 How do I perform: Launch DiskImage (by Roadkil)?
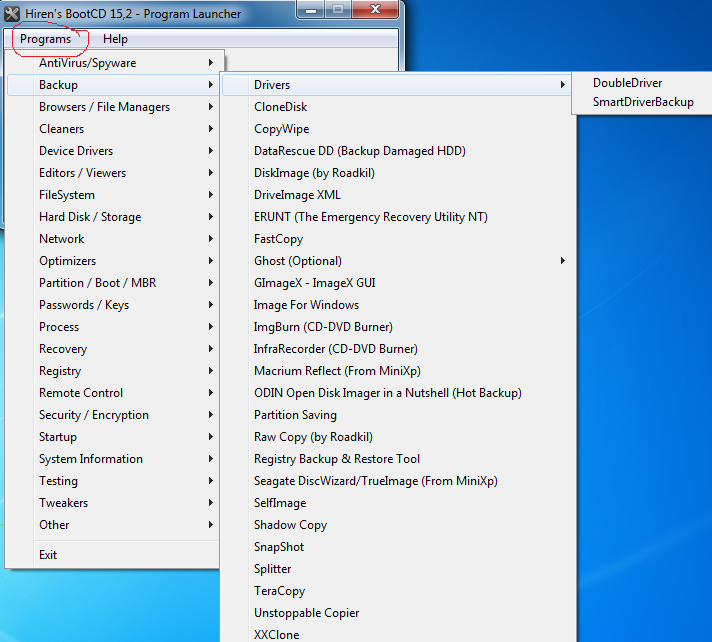tap(397, 173)
